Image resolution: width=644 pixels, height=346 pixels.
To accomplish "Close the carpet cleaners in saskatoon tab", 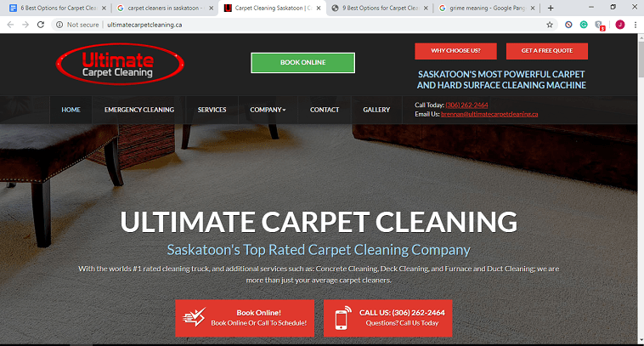I will pyautogui.click(x=211, y=8).
